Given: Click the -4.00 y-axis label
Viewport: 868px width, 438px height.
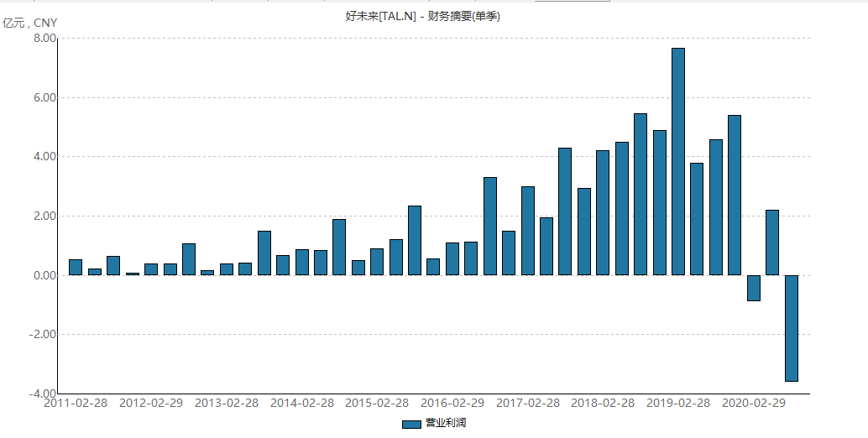Looking at the screenshot, I should click(44, 394).
